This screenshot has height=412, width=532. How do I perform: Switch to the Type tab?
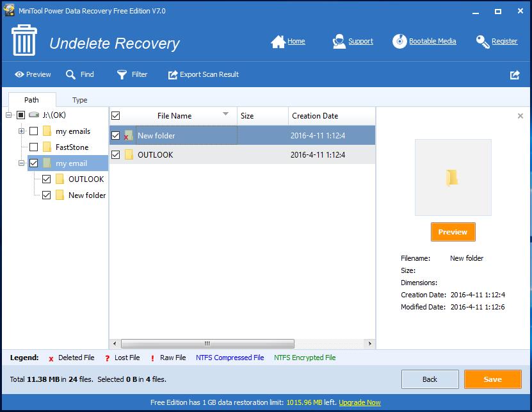(x=80, y=100)
